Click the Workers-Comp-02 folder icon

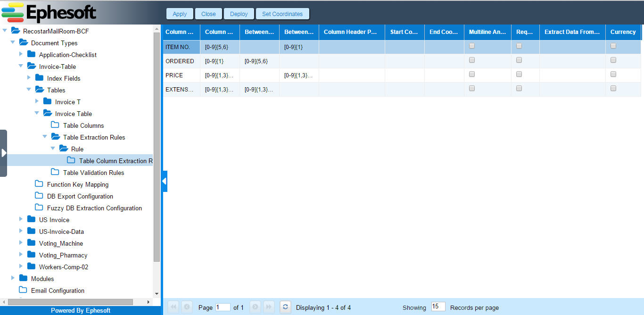coord(31,266)
